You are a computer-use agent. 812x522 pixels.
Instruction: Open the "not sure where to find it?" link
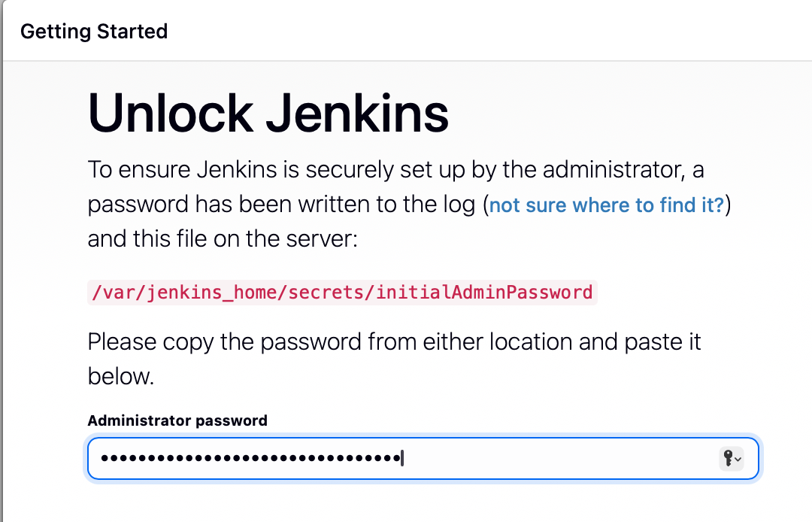click(x=606, y=205)
